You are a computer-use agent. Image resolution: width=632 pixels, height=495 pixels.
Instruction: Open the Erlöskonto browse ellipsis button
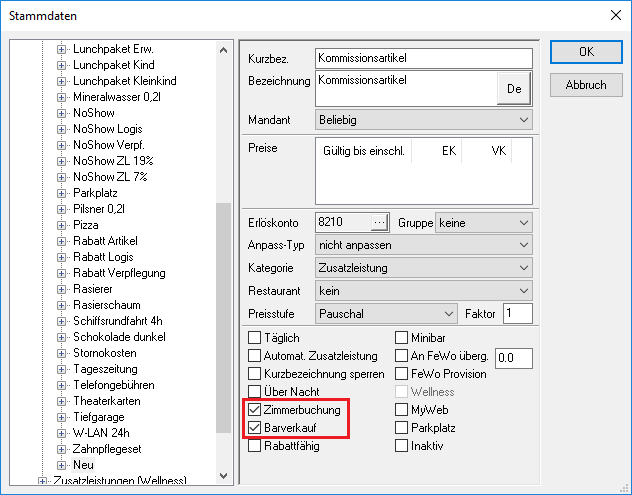point(379,223)
